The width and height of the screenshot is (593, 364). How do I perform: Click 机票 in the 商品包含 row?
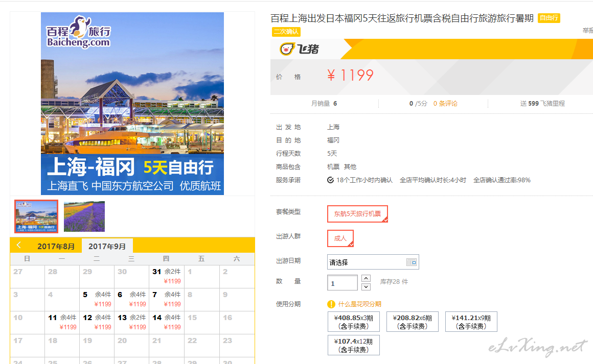pos(333,166)
